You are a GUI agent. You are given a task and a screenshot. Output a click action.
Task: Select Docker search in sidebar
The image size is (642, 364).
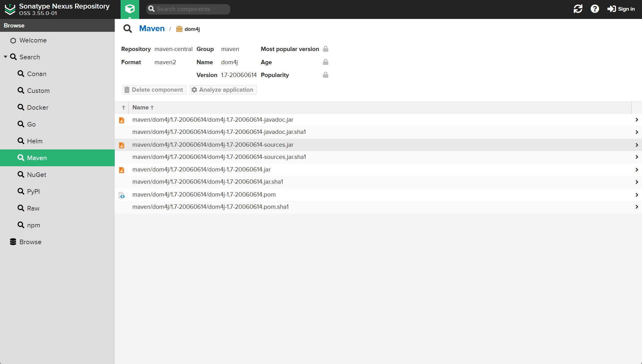point(37,108)
